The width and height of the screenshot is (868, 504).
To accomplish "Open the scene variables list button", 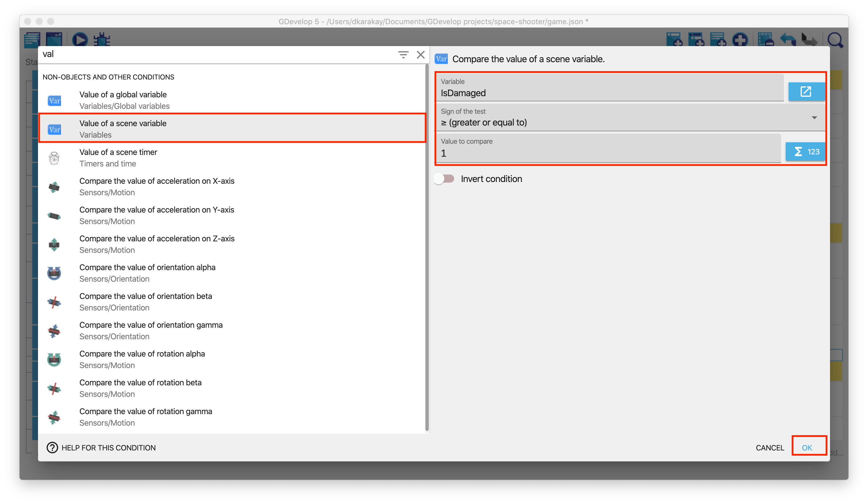I will point(806,91).
